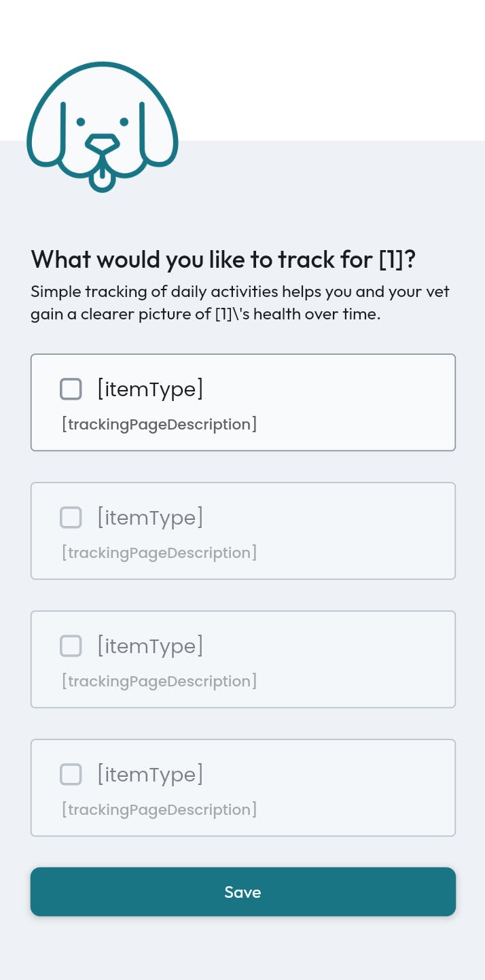
Task: Click the "What would you like to track" heading
Action: [223, 260]
